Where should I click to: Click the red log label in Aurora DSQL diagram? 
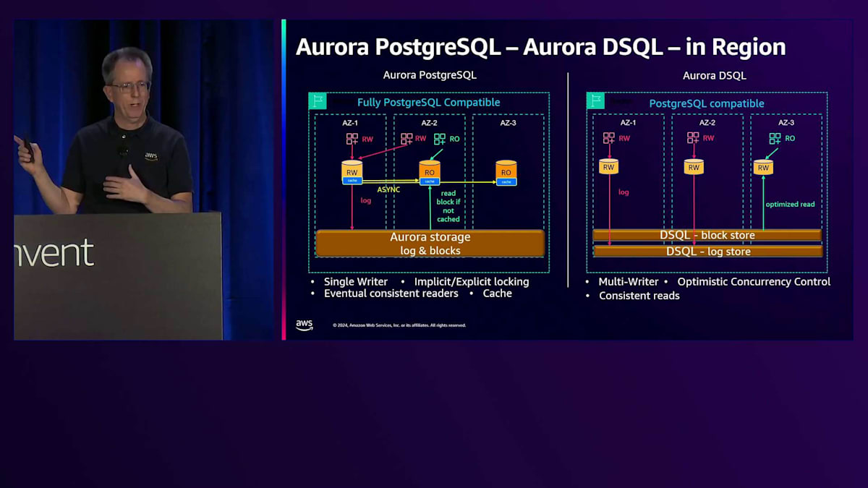click(624, 192)
